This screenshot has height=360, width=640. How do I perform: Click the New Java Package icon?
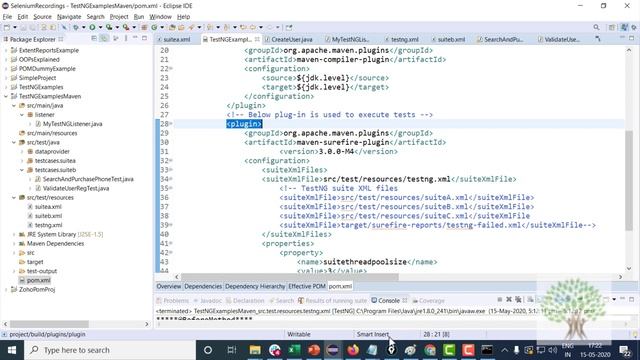point(144,27)
